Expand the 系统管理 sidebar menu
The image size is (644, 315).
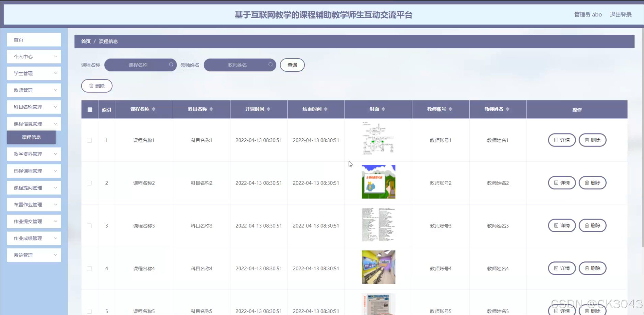click(x=34, y=255)
